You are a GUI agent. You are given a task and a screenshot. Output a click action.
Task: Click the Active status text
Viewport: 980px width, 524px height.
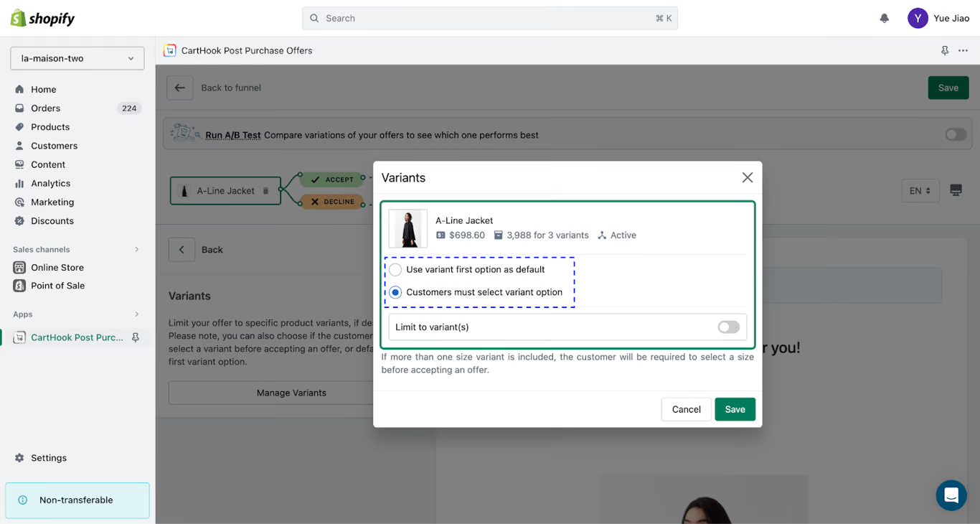coord(623,235)
